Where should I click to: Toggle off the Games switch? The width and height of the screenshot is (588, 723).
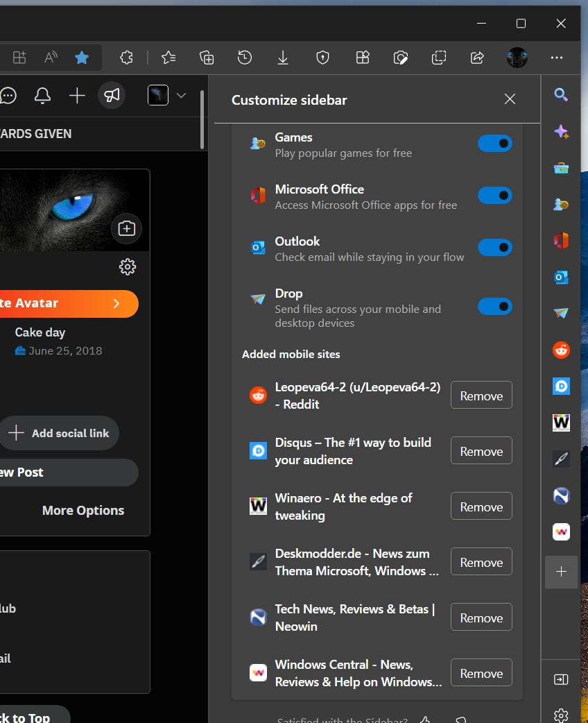(x=495, y=144)
